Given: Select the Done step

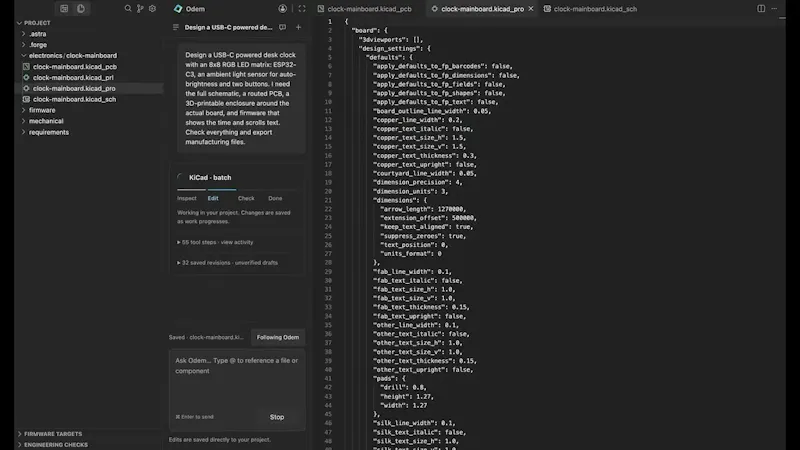Looking at the screenshot, I should tap(275, 198).
